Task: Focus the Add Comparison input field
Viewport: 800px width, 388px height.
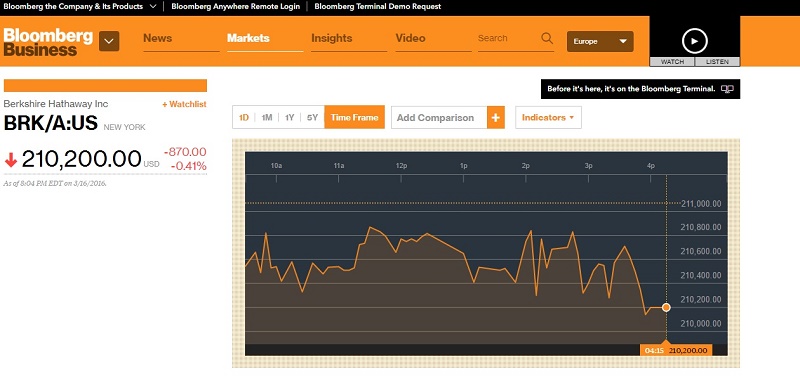Action: (439, 117)
